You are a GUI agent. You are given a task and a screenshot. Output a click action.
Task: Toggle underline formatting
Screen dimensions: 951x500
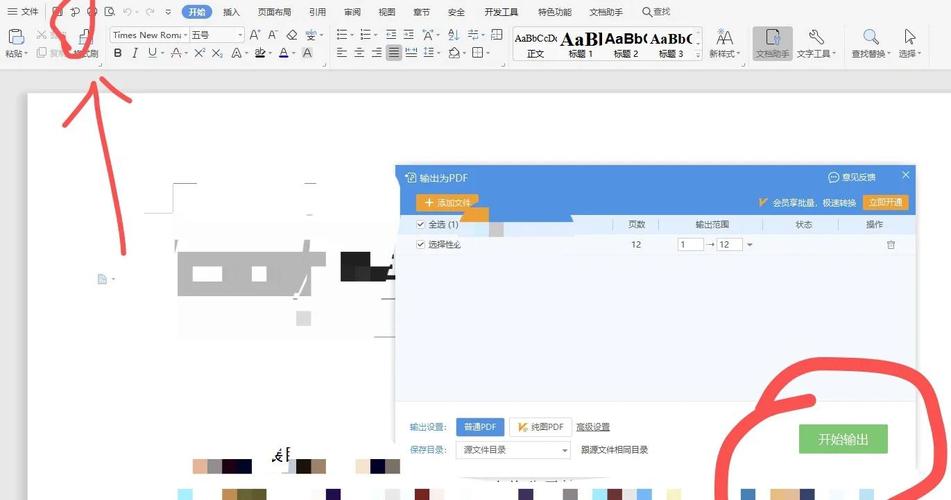[152, 53]
